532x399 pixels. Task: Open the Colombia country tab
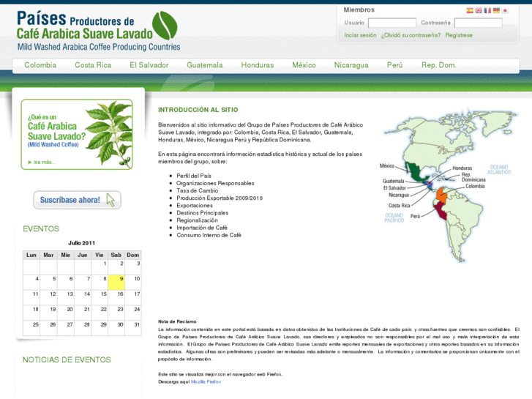pyautogui.click(x=40, y=65)
